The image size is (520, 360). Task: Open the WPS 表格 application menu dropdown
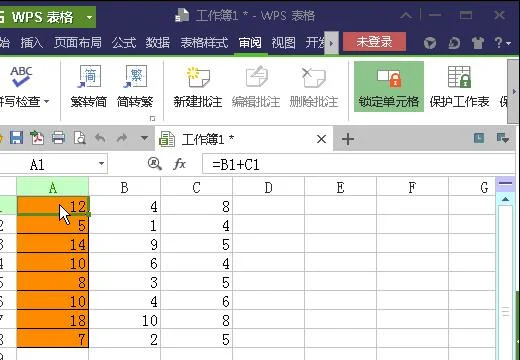pos(89,17)
